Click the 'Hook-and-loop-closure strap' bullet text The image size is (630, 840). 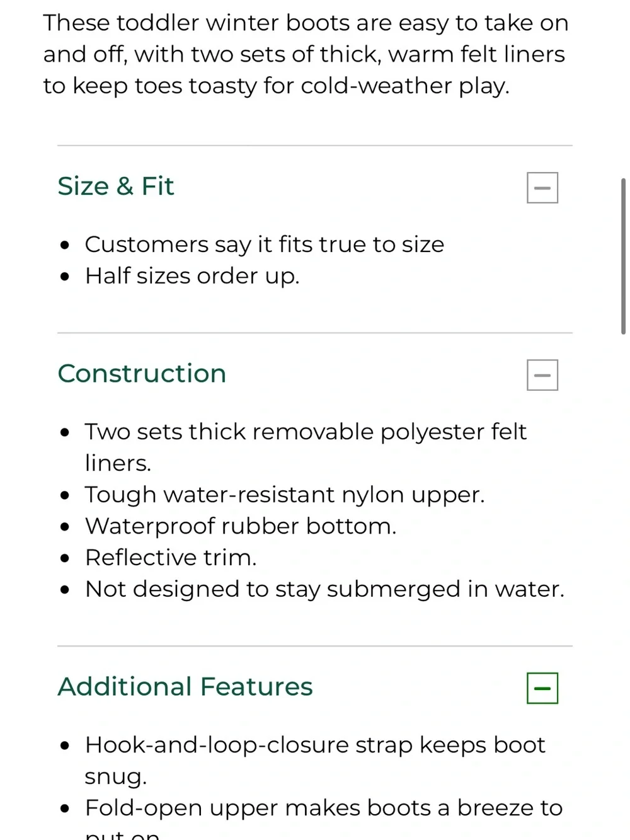(315, 761)
